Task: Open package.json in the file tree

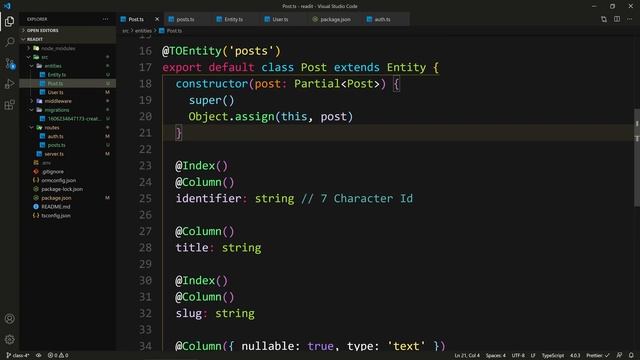Action: [x=56, y=198]
